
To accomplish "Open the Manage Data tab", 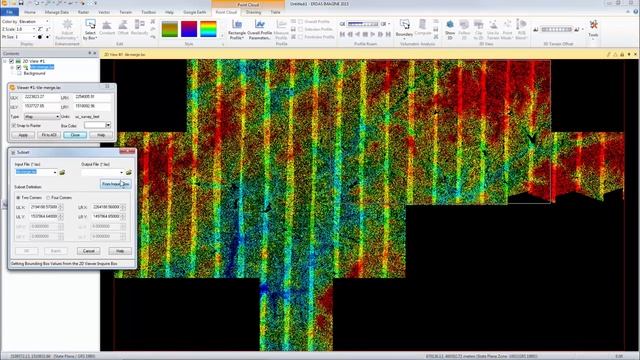I will 57,12.
